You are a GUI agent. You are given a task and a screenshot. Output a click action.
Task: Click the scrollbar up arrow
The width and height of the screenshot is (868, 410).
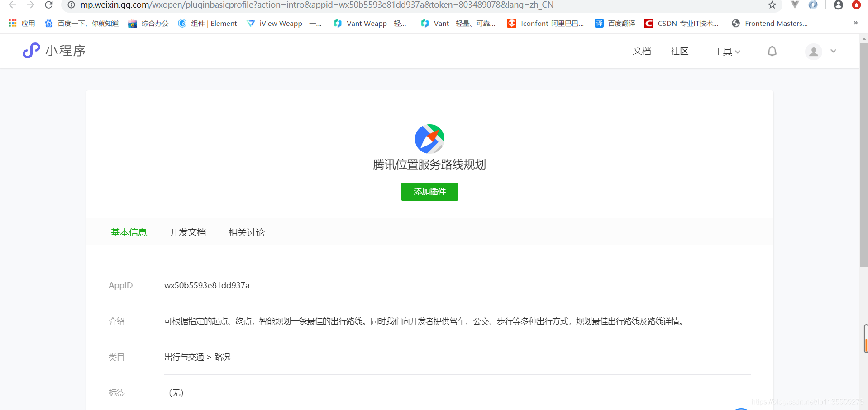point(864,39)
